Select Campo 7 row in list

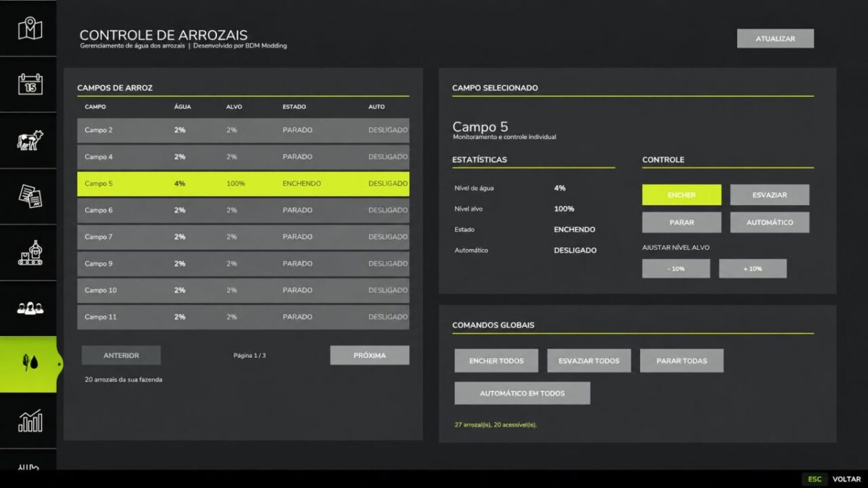(x=243, y=236)
